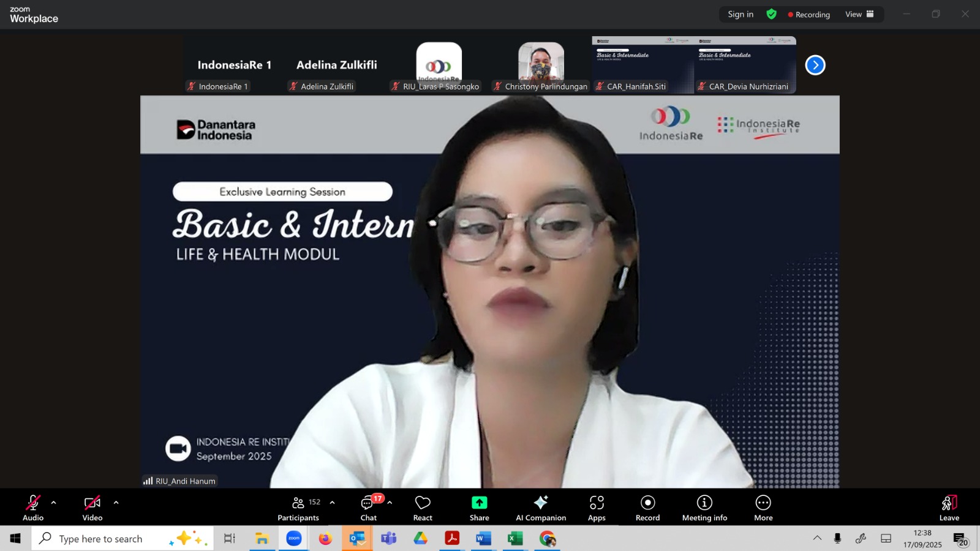Open the More options menu
Image resolution: width=980 pixels, height=551 pixels.
[x=763, y=508]
